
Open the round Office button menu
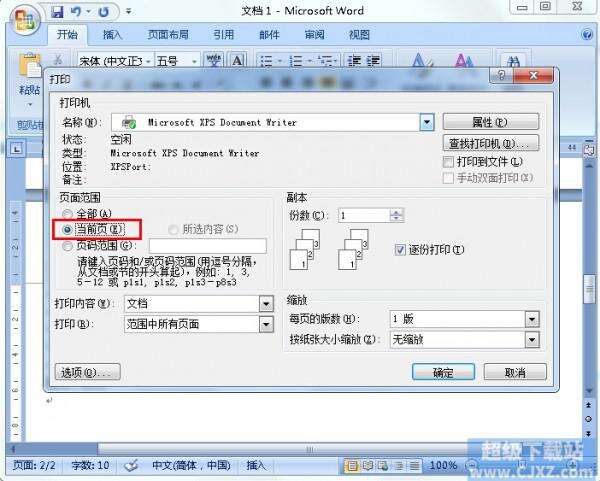(x=25, y=20)
